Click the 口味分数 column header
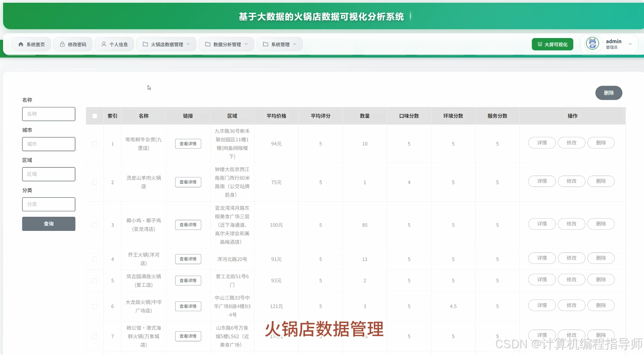Viewport: 644px width, 355px height. 409,116
